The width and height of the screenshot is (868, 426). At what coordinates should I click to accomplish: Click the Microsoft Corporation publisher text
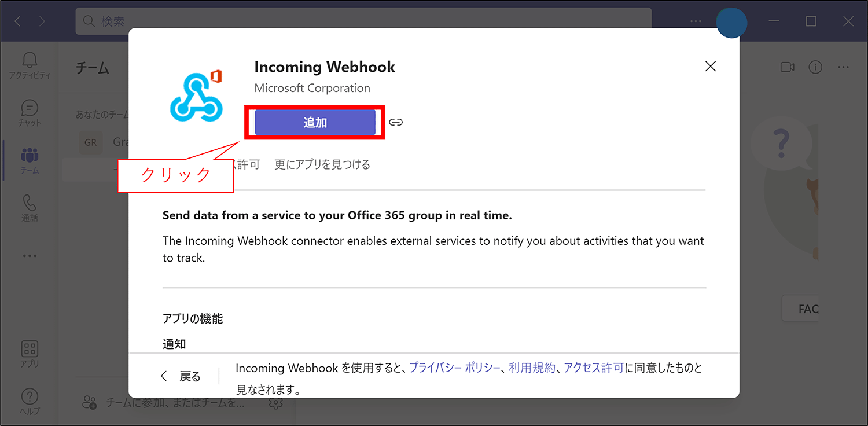(x=312, y=88)
